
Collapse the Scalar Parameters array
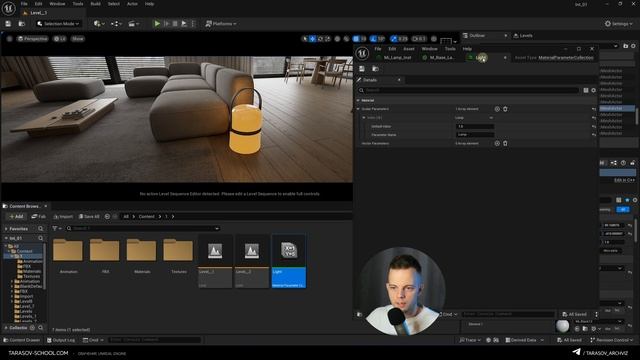tap(358, 109)
